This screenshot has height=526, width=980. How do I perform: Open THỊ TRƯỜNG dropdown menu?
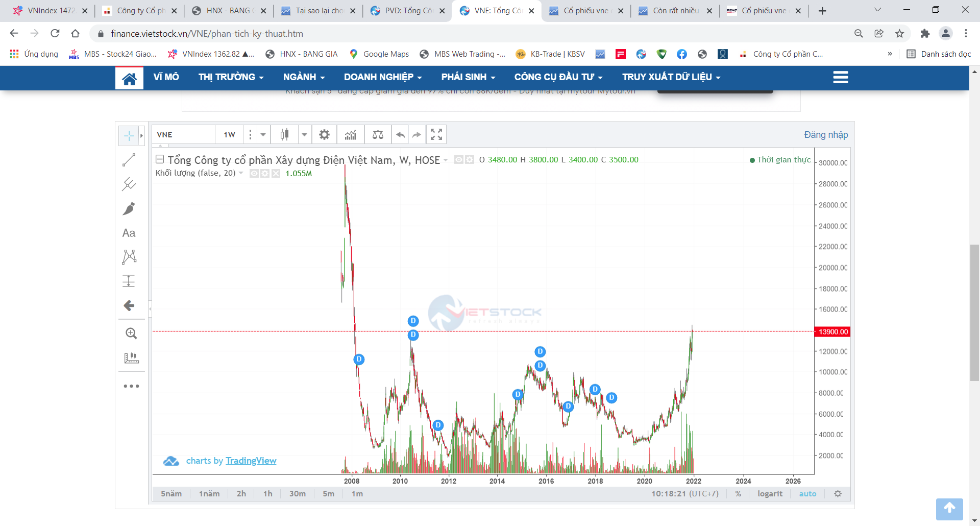tap(231, 77)
